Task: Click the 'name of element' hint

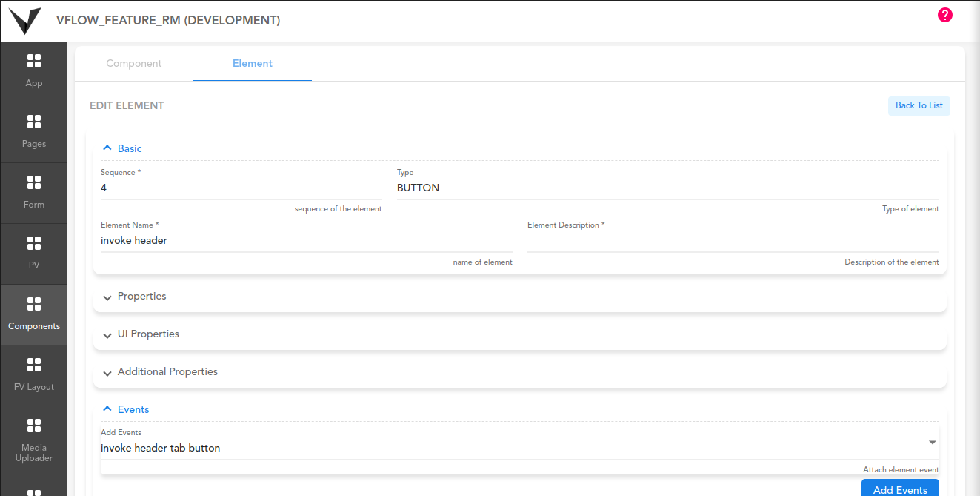Action: coord(482,262)
